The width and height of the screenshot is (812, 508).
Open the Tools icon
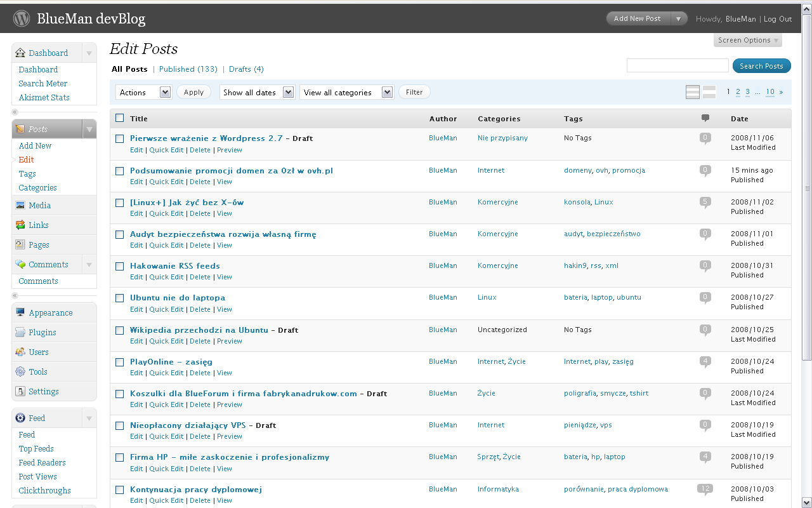[x=20, y=371]
